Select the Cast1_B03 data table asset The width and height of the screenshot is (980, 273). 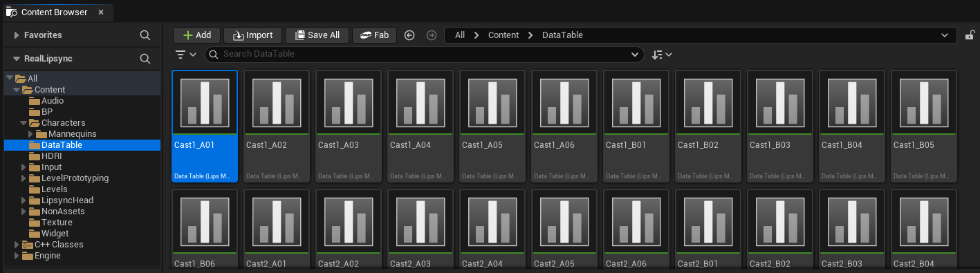click(780, 126)
